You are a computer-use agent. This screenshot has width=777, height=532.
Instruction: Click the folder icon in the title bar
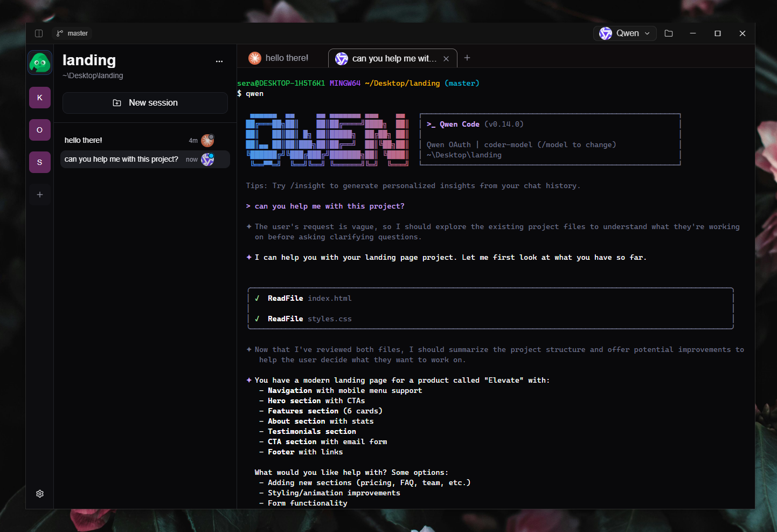tap(669, 33)
